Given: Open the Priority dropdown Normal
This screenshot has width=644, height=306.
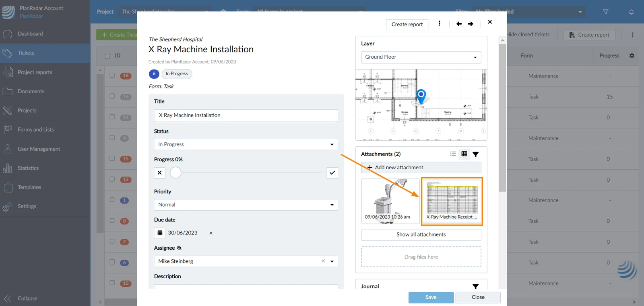Looking at the screenshot, I should click(246, 205).
